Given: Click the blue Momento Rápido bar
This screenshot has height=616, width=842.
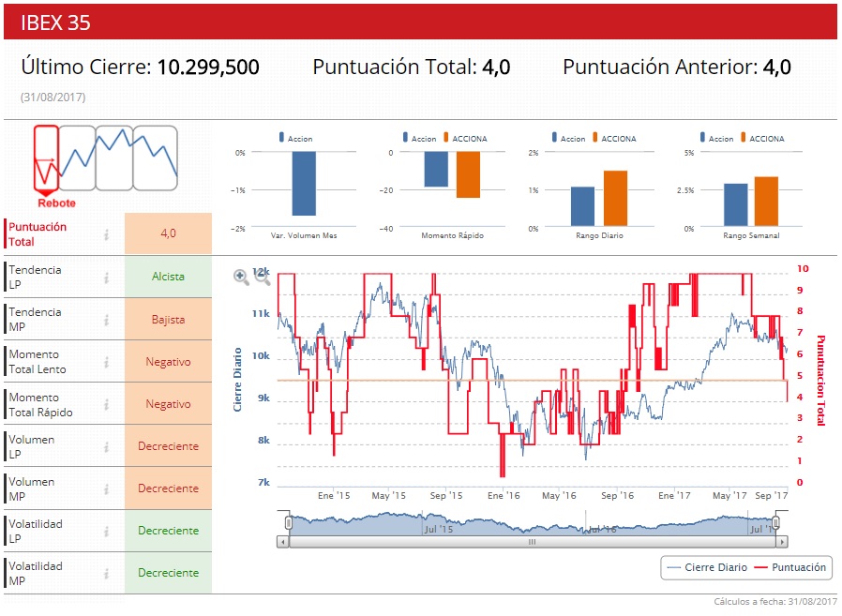Looking at the screenshot, I should point(436,169).
